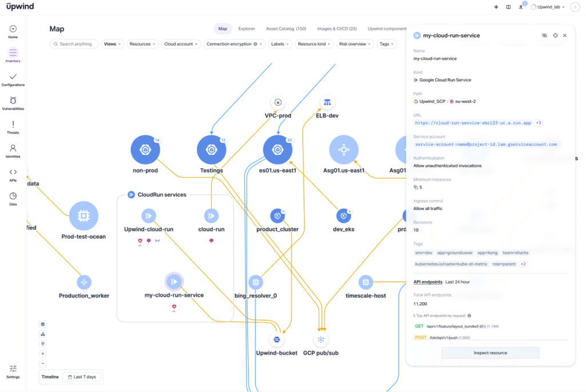Open the Views dropdown
The width and height of the screenshot is (586, 392).
(113, 44)
